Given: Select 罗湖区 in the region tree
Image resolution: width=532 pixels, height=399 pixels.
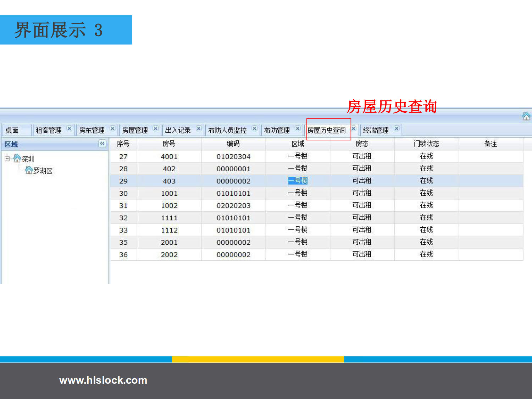Looking at the screenshot, I should coord(43,171).
